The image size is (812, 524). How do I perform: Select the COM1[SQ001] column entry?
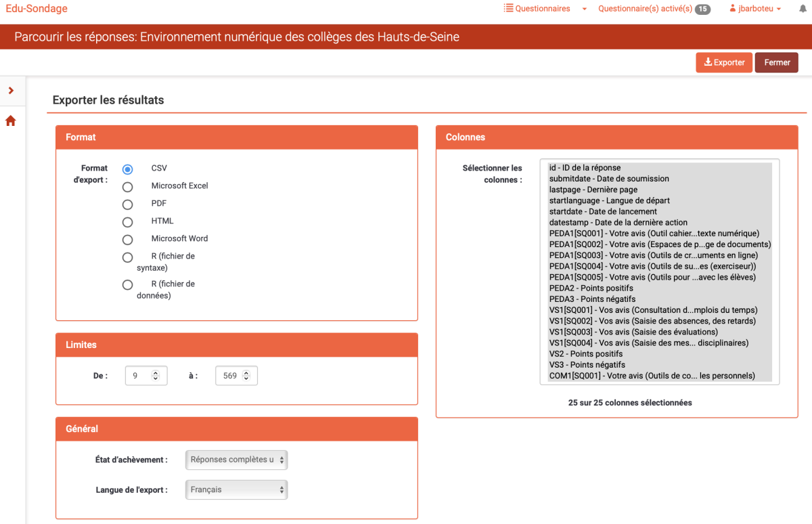pyautogui.click(x=660, y=376)
